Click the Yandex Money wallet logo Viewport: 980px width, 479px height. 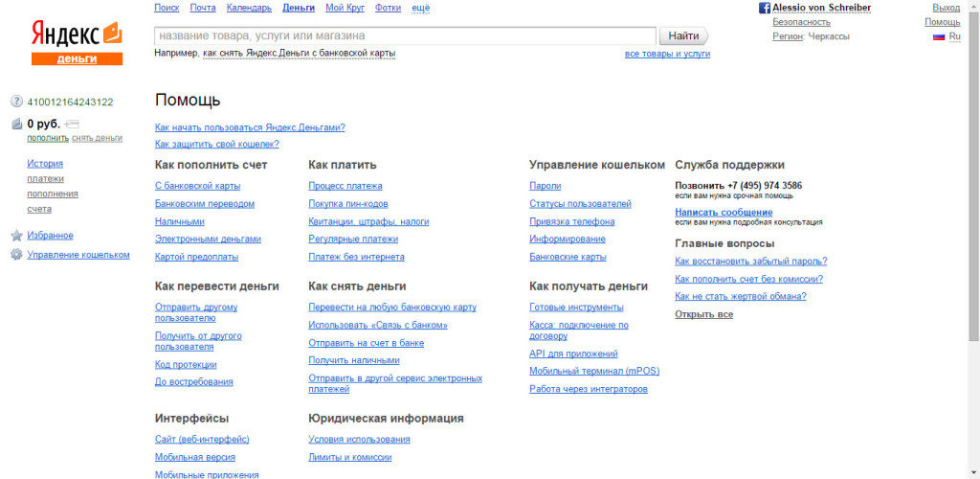click(77, 43)
